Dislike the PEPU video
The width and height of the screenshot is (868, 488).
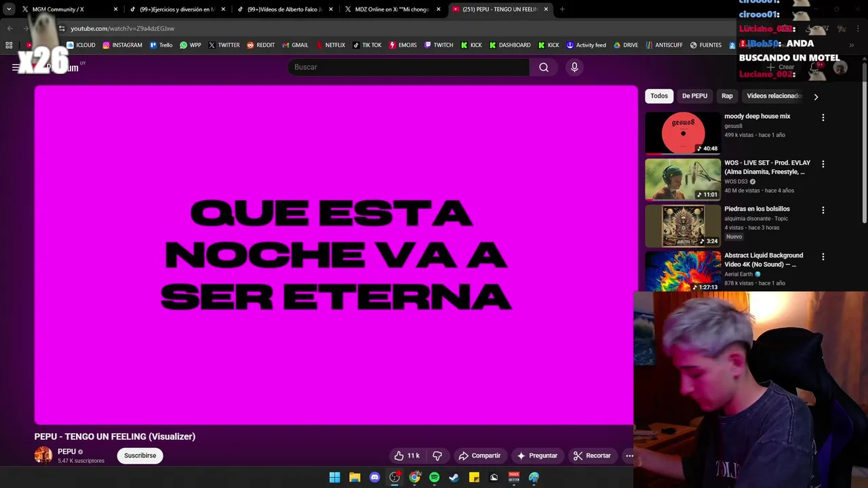click(x=437, y=455)
